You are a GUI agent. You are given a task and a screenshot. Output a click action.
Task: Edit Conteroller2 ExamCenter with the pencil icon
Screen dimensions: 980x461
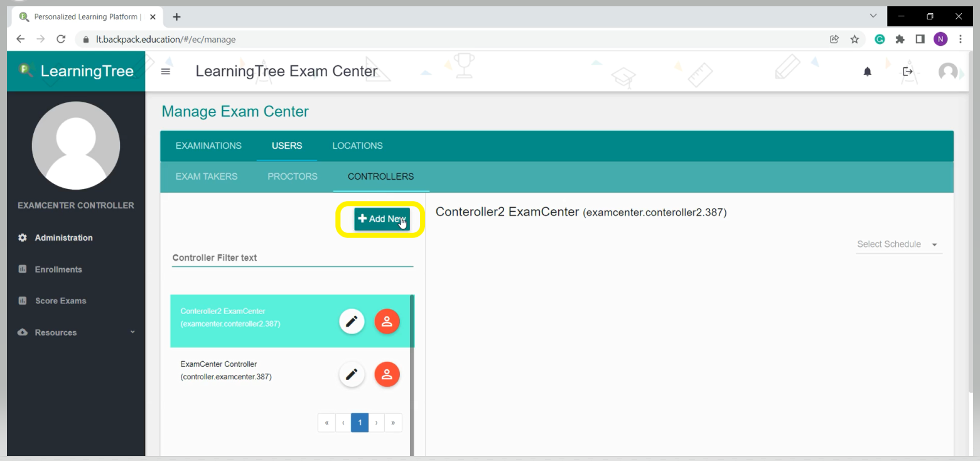tap(352, 321)
